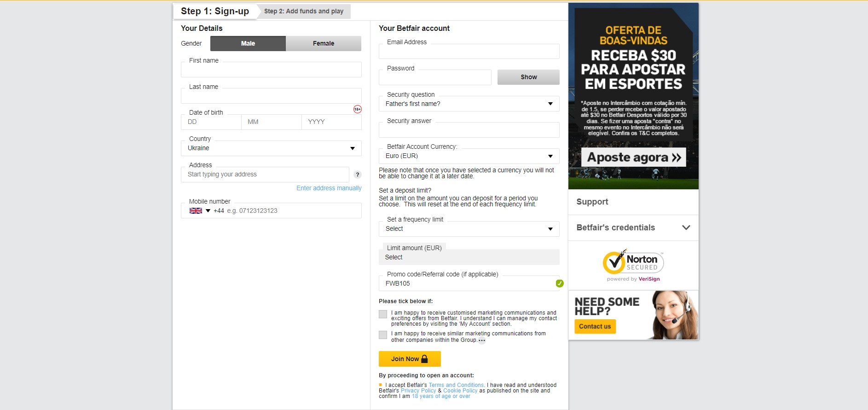Click the Show password button
Screen dimensions: 868x410
[528, 77]
